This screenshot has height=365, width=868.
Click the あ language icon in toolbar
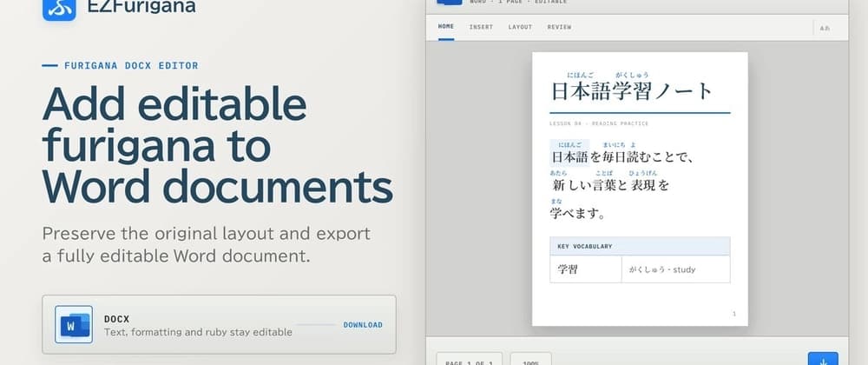(825, 27)
